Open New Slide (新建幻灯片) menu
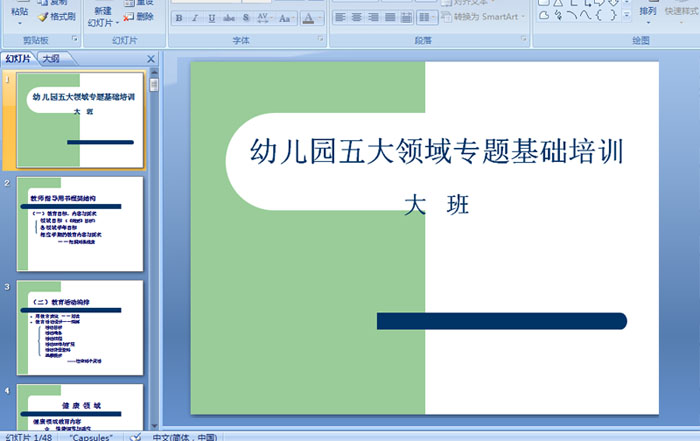 103,17
